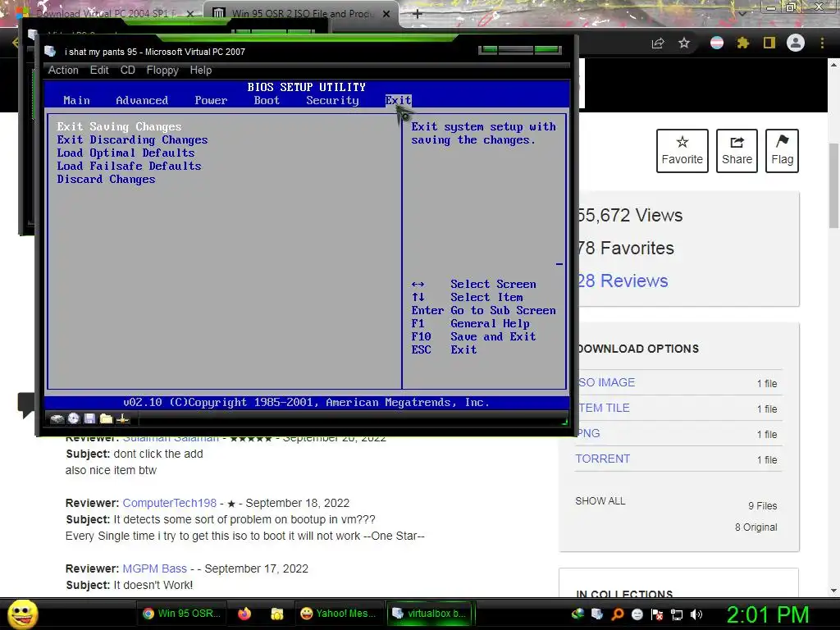Screen dimensions: 840x630
Task: Open the smiley face Start button
Action: tap(23, 614)
